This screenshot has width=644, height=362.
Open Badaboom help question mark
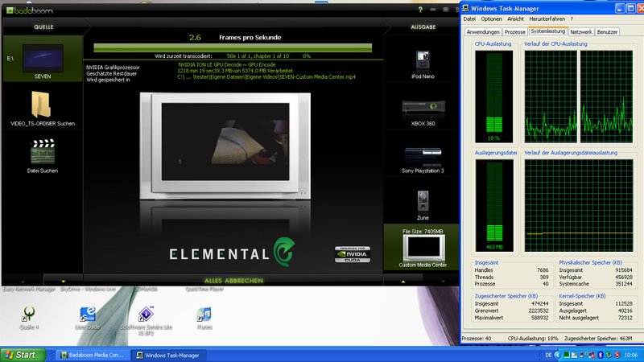tap(420, 10)
